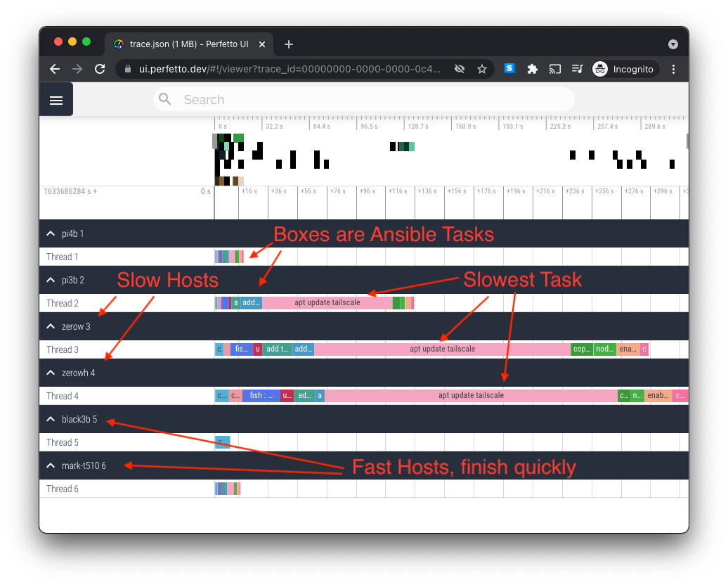Navigate back using the browser arrow
This screenshot has height=585, width=728.
click(54, 69)
